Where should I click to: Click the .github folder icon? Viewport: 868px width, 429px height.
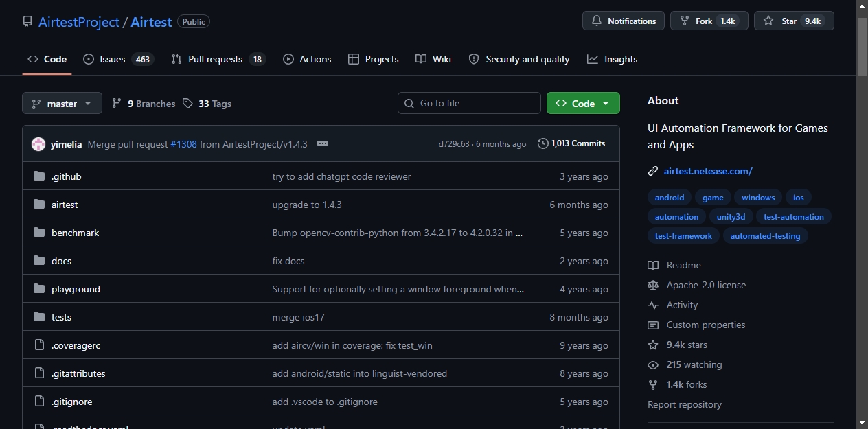pos(39,176)
